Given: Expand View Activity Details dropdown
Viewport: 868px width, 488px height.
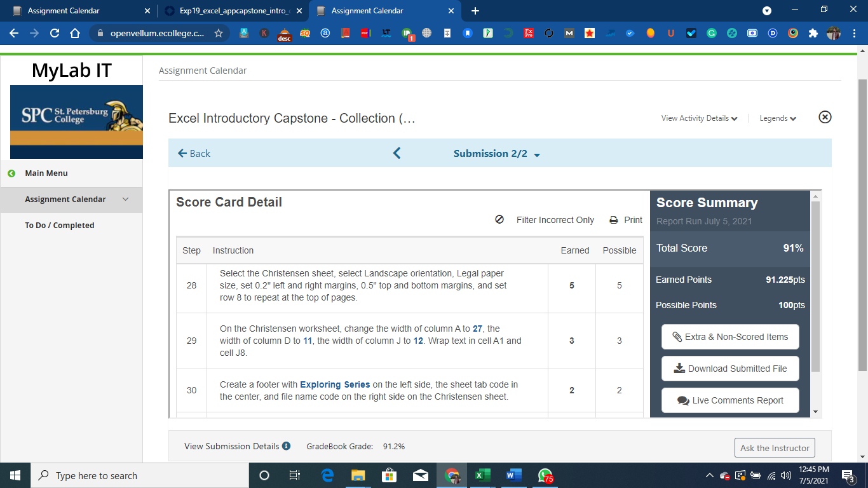Looking at the screenshot, I should click(699, 118).
